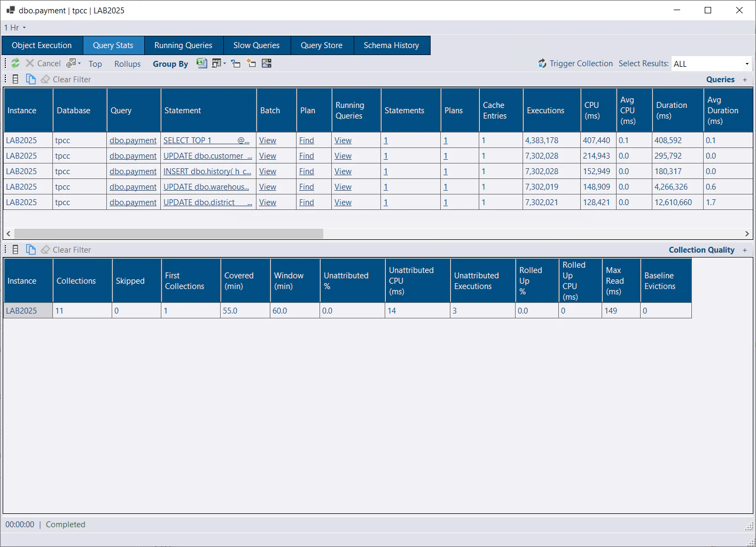Open the Select Results ALL combo box
Screen dimensions: 756x547
712,64
